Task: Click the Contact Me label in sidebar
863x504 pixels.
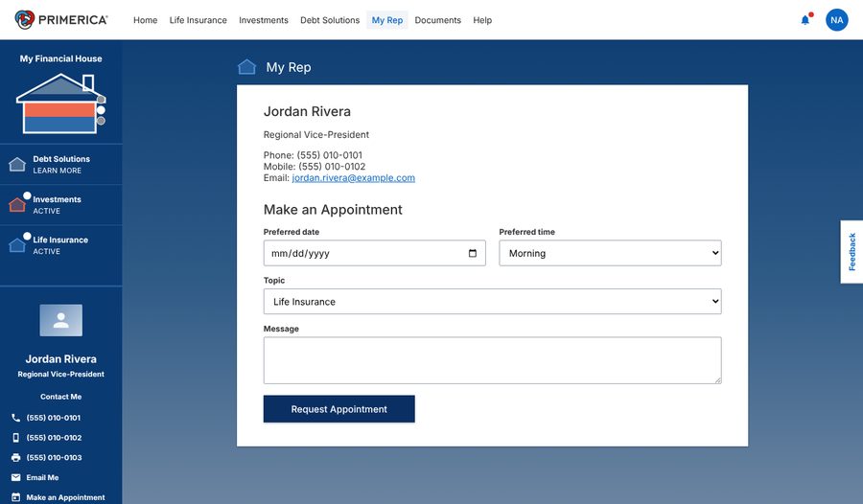Action: (61, 397)
